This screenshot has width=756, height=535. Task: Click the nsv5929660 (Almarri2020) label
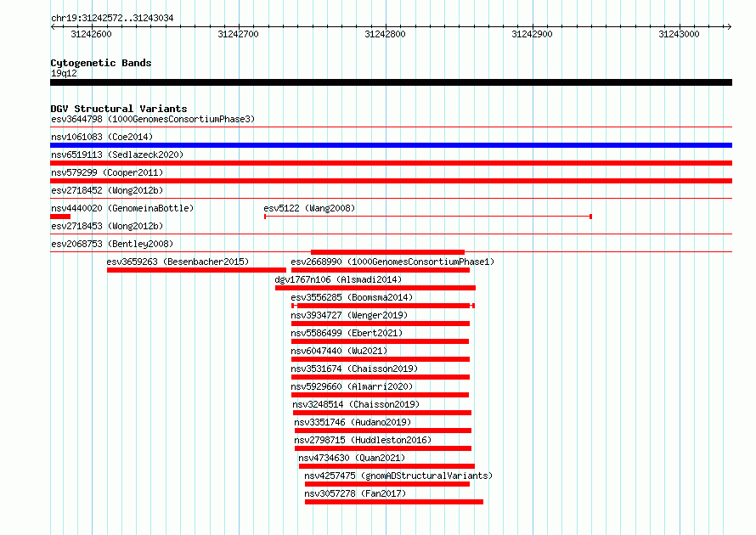[352, 386]
